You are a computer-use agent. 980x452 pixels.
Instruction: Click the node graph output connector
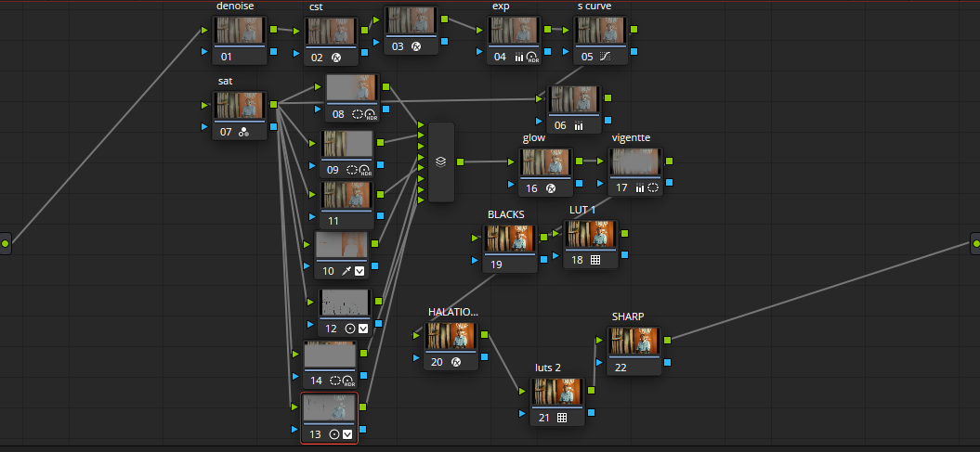pos(975,243)
